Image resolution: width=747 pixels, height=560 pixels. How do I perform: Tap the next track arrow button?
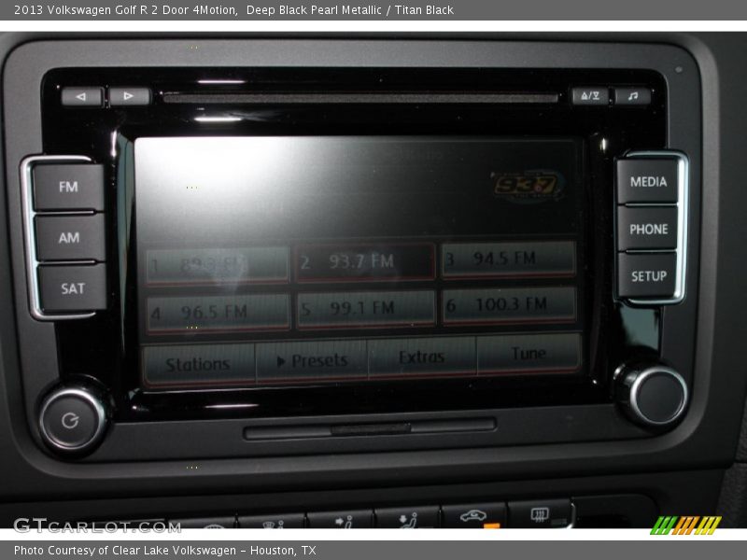[129, 96]
